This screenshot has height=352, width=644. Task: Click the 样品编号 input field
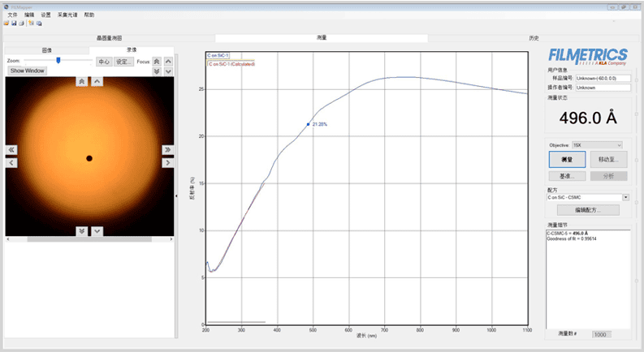pyautogui.click(x=603, y=78)
